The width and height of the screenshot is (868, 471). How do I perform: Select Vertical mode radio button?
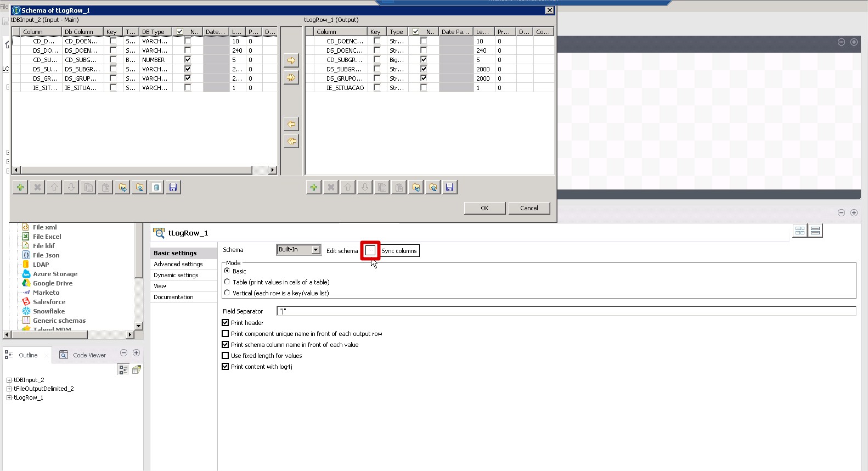click(x=227, y=293)
